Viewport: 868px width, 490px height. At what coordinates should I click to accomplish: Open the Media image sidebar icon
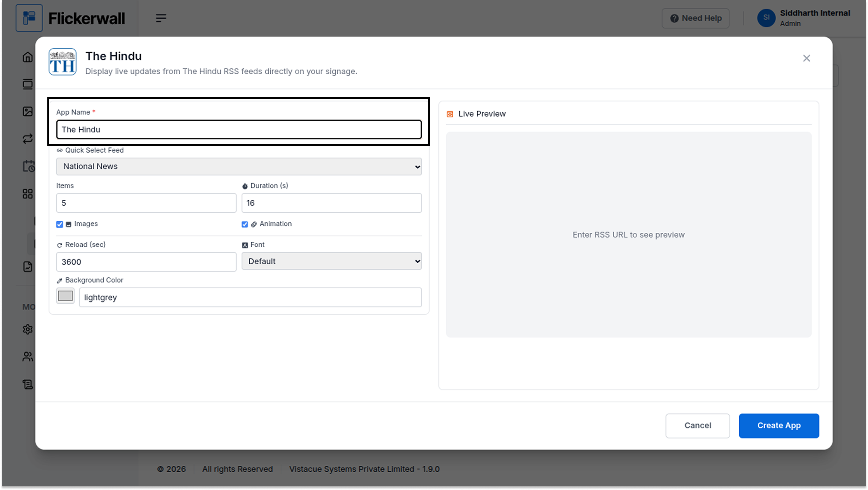click(x=28, y=112)
